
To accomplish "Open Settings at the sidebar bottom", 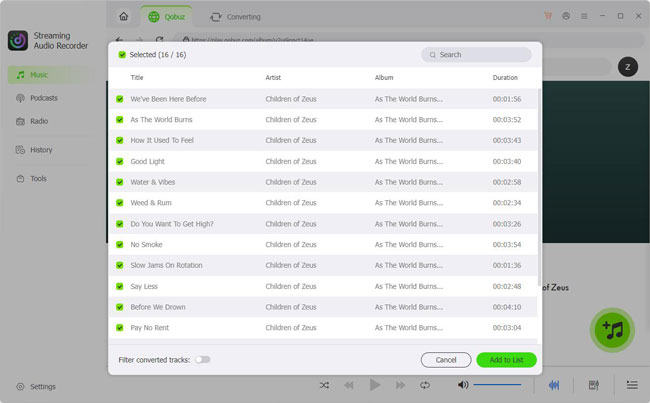I will tap(36, 386).
